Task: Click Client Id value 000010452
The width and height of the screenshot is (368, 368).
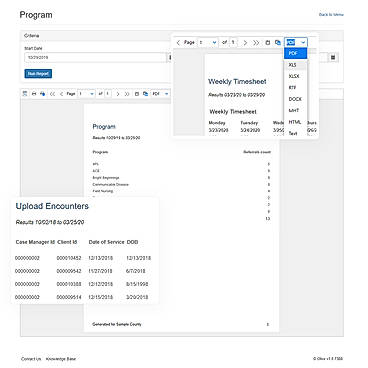Action: (x=69, y=258)
